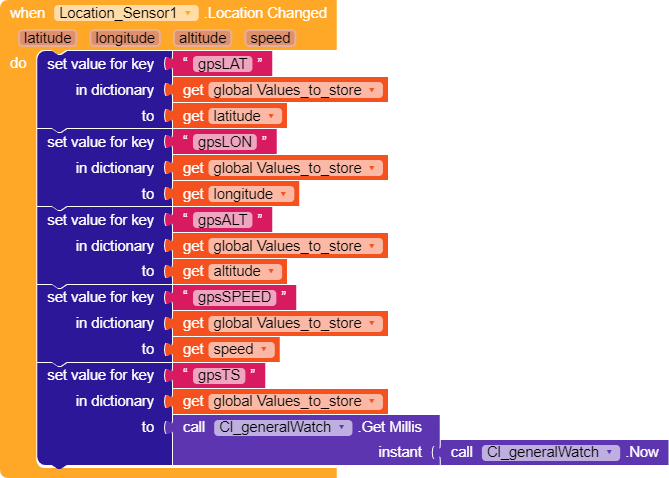Viewport: 669px width, 478px height.
Task: Select 'set value for key' block for gpsLON
Action: (x=100, y=142)
